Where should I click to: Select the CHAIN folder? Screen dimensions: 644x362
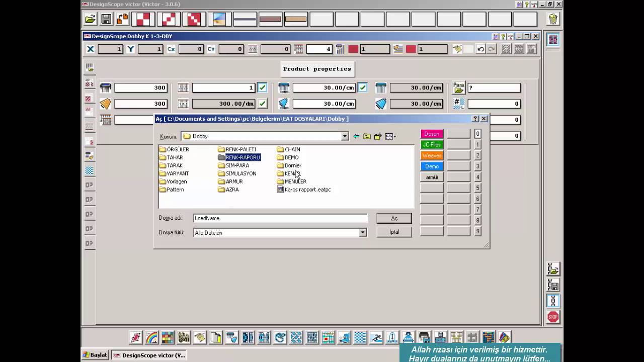[x=289, y=149]
